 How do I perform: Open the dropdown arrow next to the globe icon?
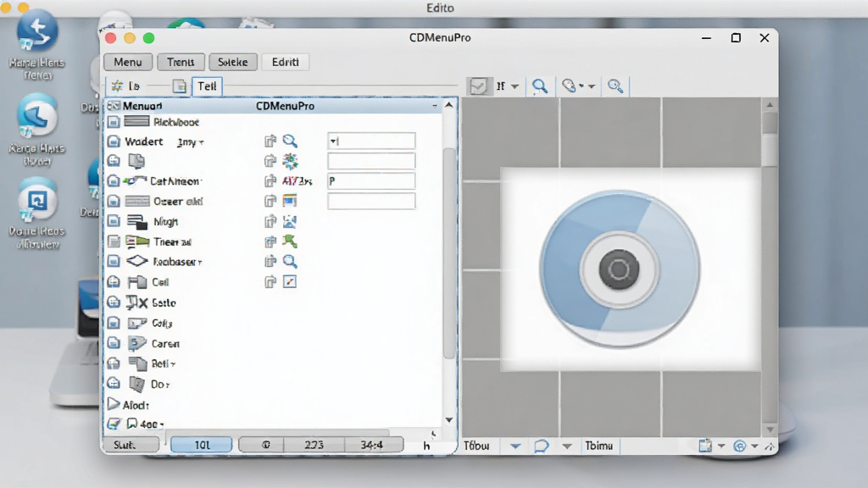(591, 86)
